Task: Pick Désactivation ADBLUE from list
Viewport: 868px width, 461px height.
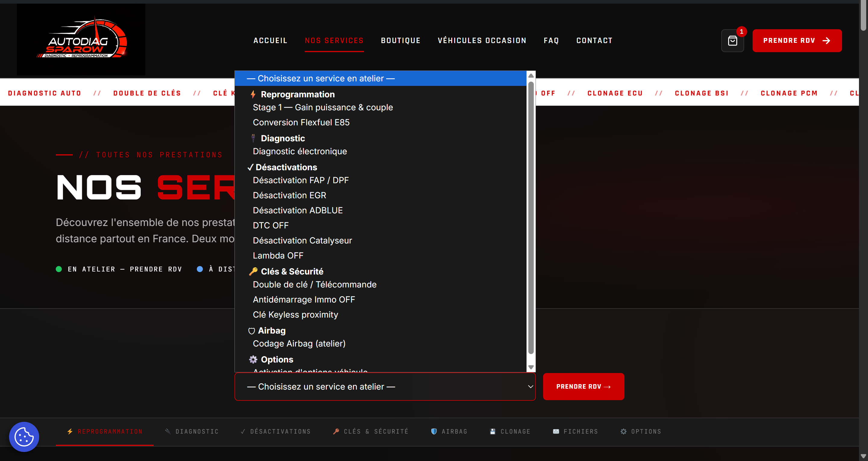Action: (380, 210)
